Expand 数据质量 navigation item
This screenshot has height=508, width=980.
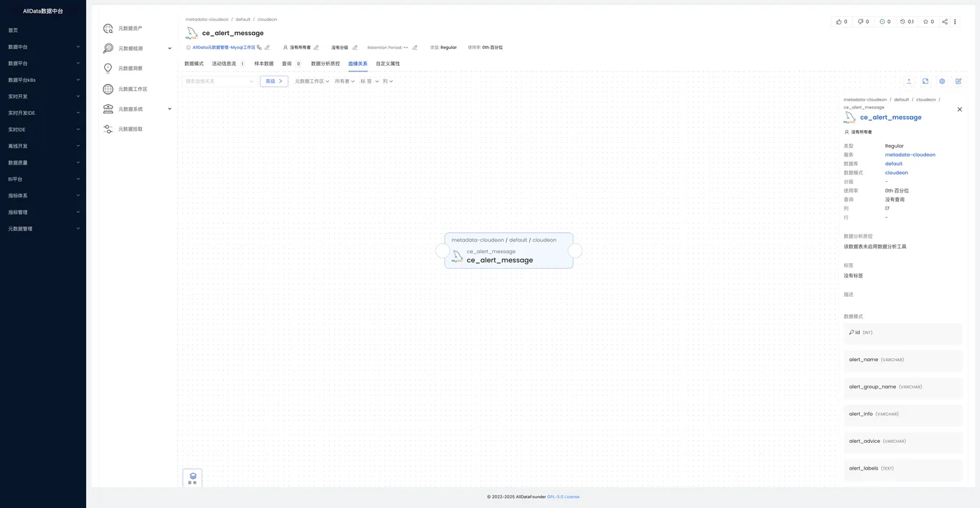click(43, 162)
